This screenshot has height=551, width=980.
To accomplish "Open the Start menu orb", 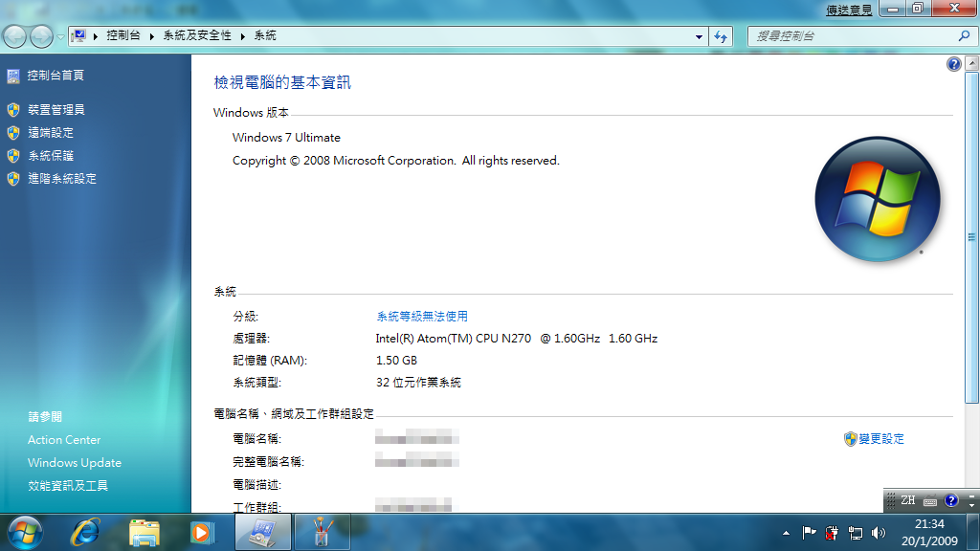I will coord(25,533).
